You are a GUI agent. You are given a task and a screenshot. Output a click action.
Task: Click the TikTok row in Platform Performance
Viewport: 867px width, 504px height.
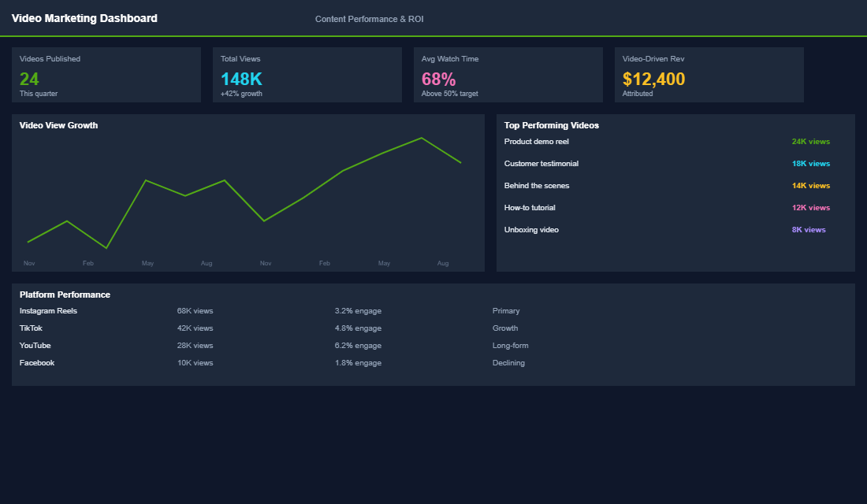pos(31,328)
